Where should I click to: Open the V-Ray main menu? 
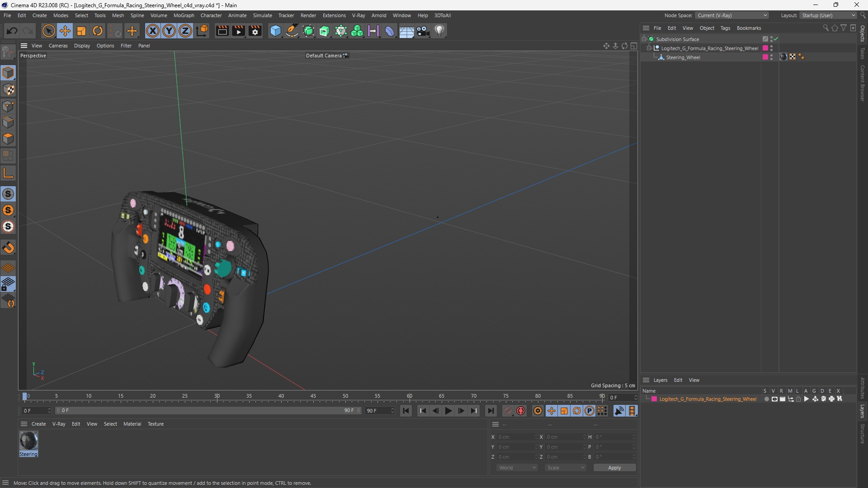[359, 15]
